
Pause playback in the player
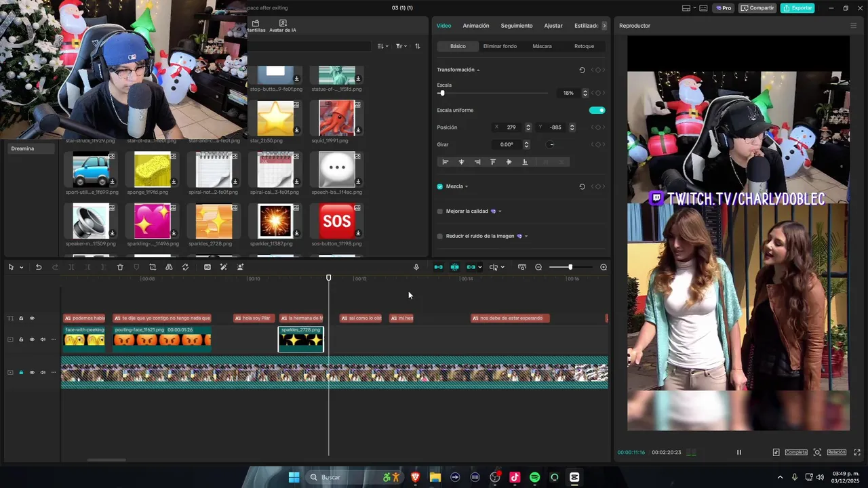click(x=739, y=452)
